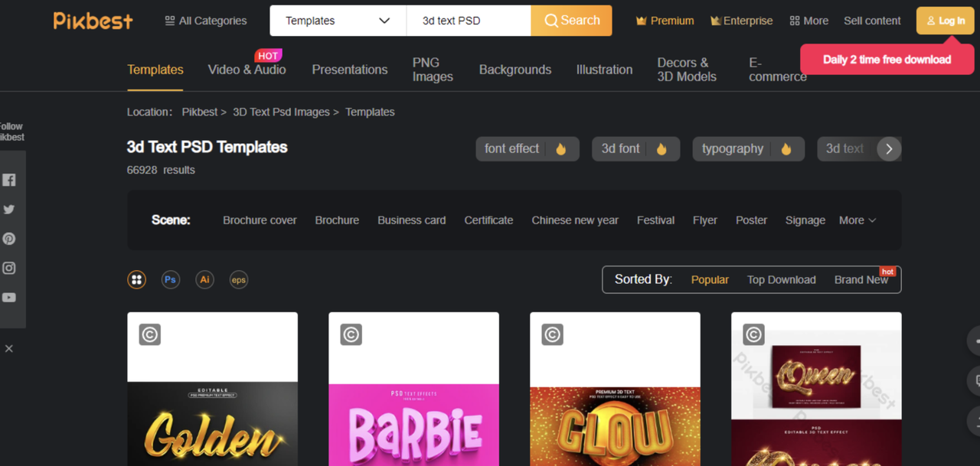The image size is (980, 466).
Task: Filter scene by Business card
Action: point(411,220)
